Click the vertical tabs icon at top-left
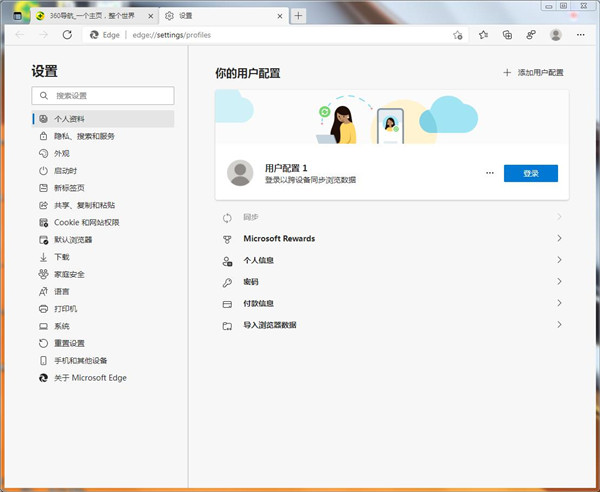The image size is (600, 492). pos(17,16)
